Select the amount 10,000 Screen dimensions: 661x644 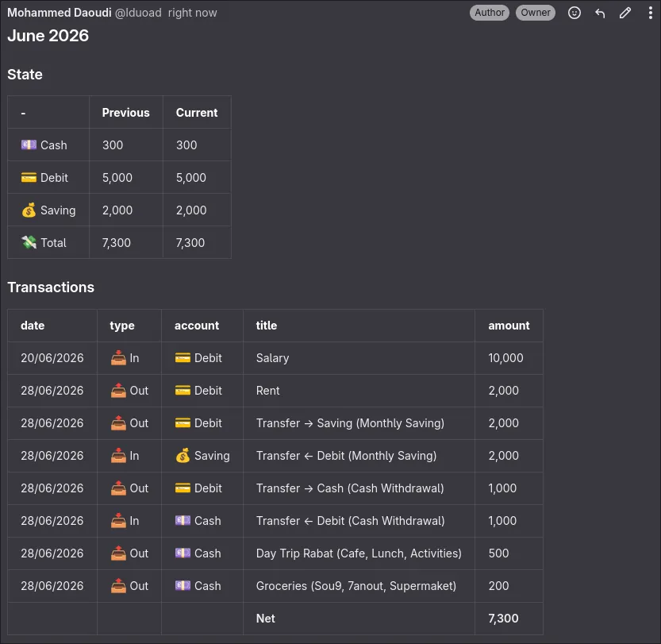(x=505, y=358)
